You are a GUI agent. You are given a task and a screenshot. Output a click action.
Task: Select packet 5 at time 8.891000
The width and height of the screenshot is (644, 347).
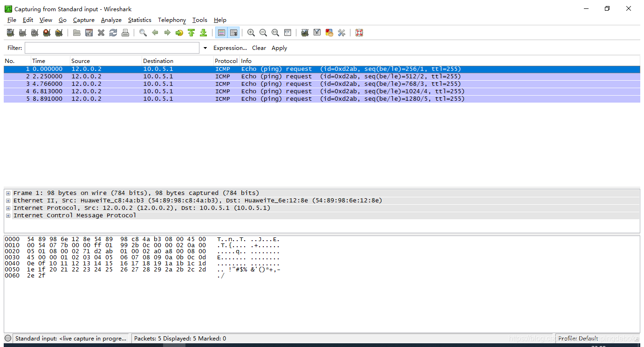[x=322, y=99]
